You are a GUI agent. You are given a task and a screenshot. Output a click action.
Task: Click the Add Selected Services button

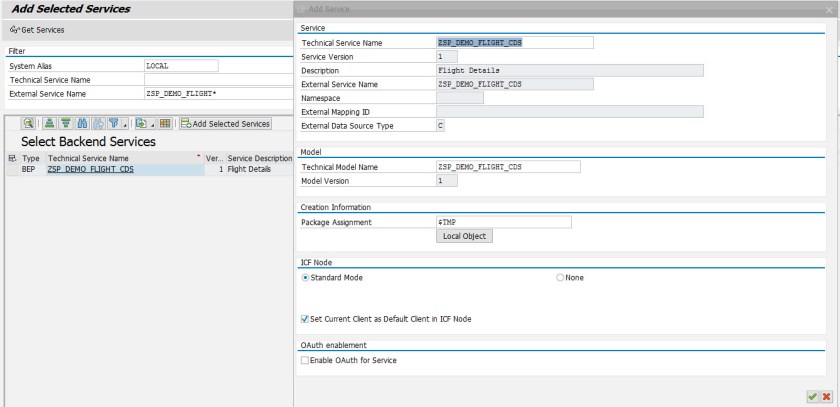[225, 124]
